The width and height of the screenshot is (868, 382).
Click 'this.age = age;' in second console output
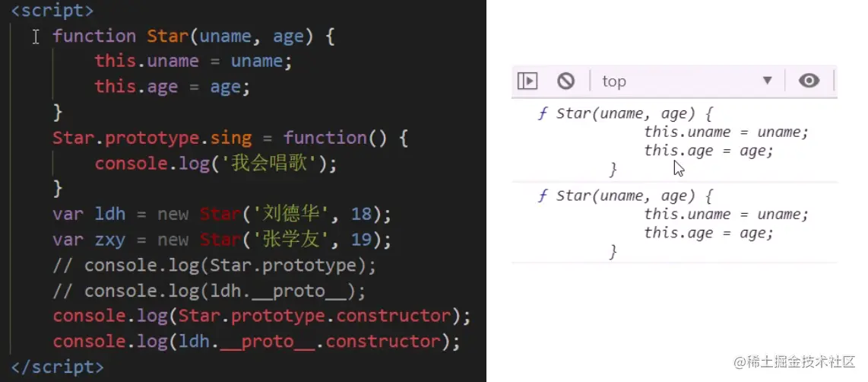[708, 233]
